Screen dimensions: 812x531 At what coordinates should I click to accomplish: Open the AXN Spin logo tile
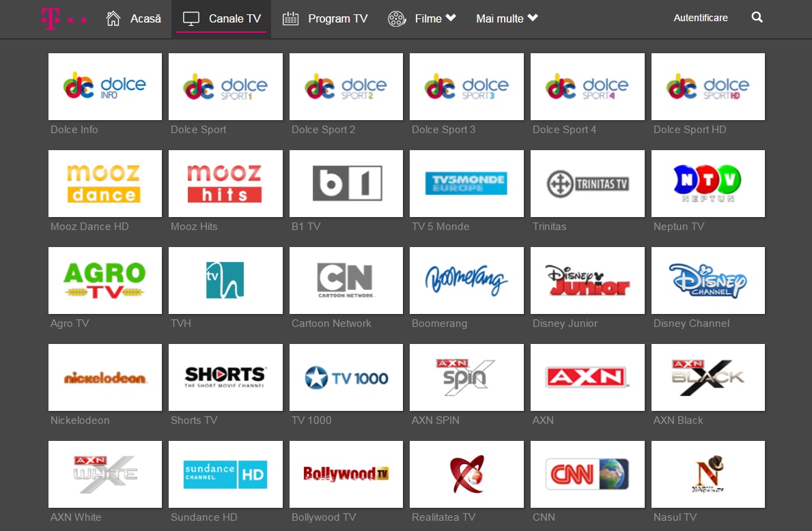(x=466, y=377)
